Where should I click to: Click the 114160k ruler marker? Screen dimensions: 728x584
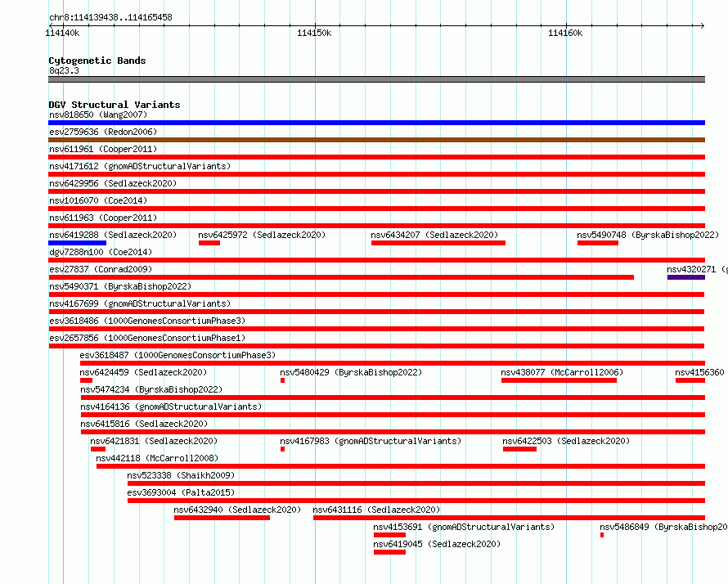point(565,33)
